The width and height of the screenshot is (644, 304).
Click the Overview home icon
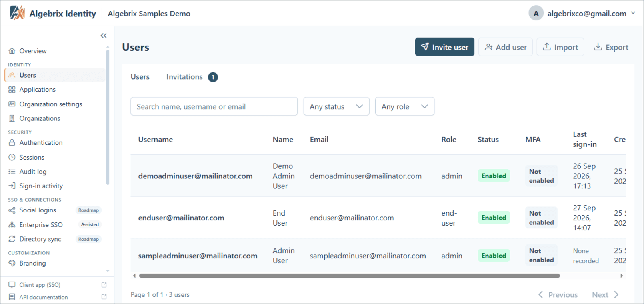pos(12,51)
